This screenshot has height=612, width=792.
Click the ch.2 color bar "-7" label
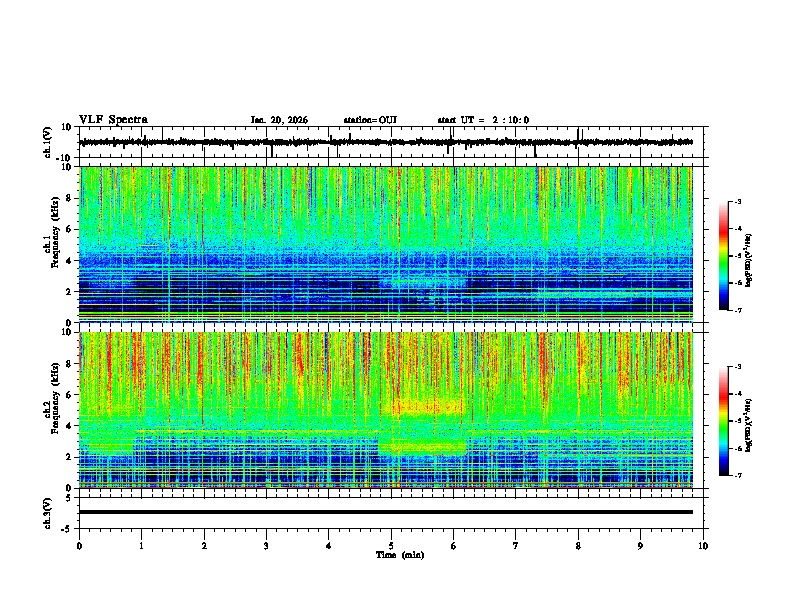pyautogui.click(x=738, y=475)
